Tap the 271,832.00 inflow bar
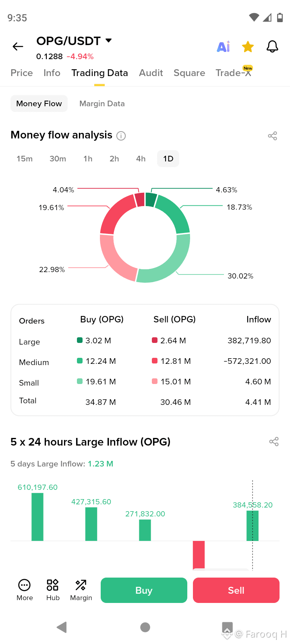 coord(145,530)
